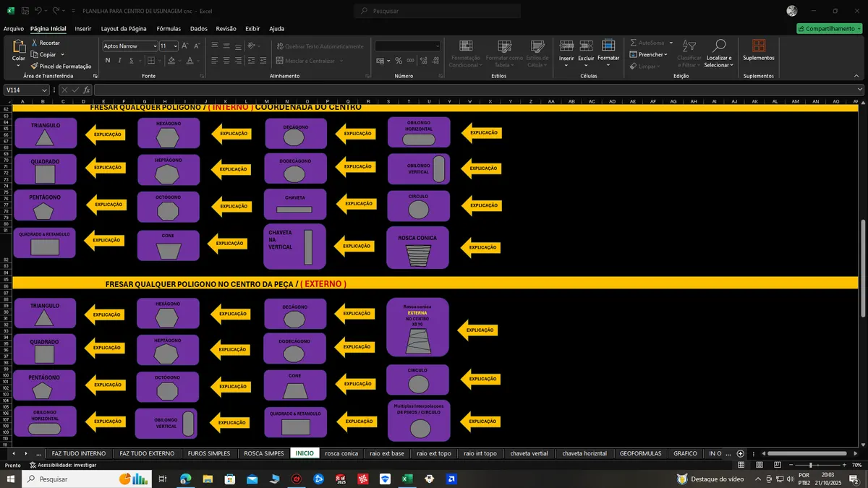Toggle bold formatting N
Image resolution: width=868 pixels, height=488 pixels.
108,61
